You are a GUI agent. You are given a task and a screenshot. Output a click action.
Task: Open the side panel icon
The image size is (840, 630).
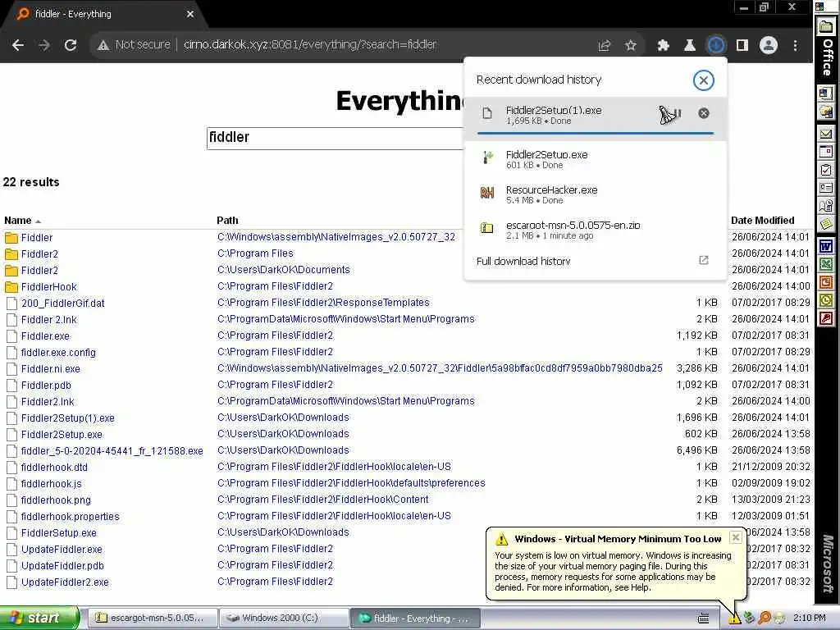pos(742,46)
